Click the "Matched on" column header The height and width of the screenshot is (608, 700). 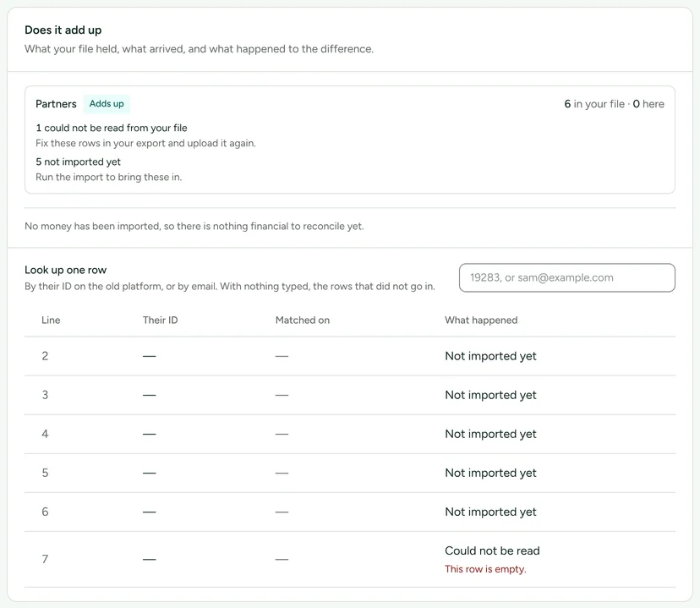303,320
